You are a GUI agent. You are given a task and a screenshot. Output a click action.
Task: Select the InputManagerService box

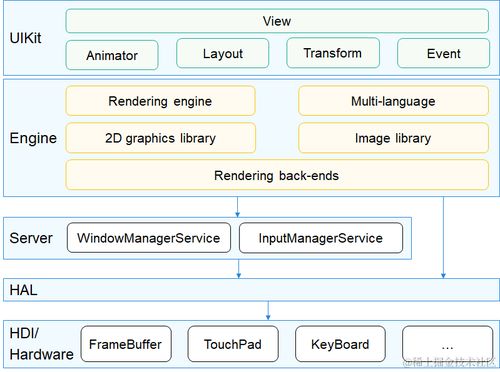(321, 238)
